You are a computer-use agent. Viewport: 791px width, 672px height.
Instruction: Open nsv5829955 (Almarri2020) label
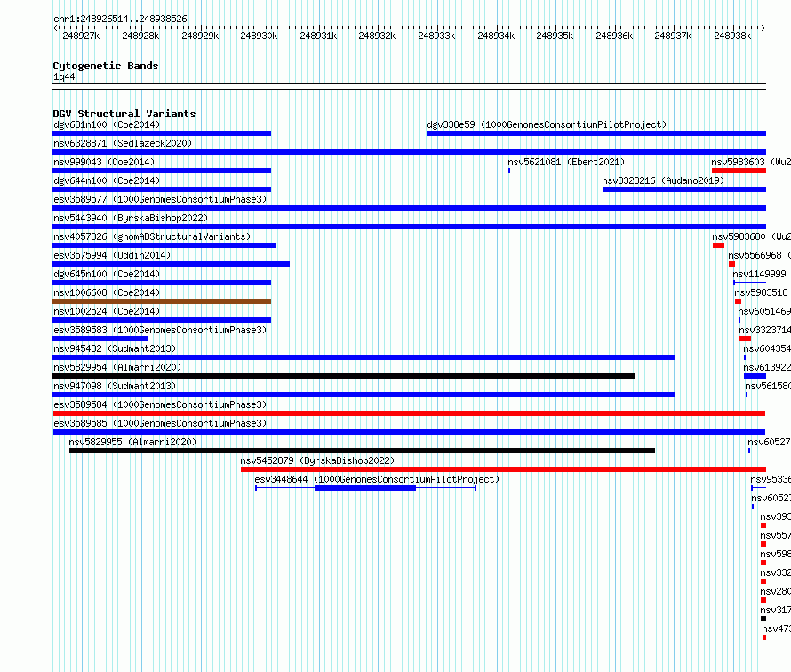point(132,442)
